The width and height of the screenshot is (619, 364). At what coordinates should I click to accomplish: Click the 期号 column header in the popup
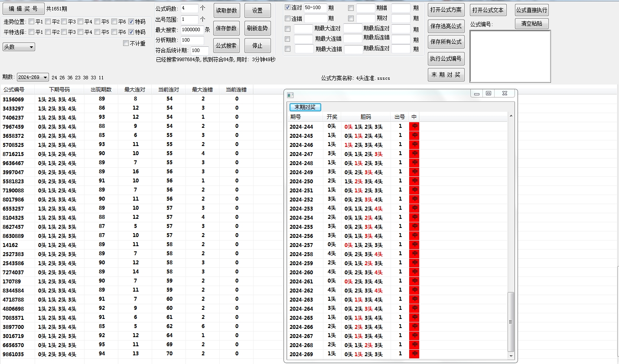pos(296,117)
